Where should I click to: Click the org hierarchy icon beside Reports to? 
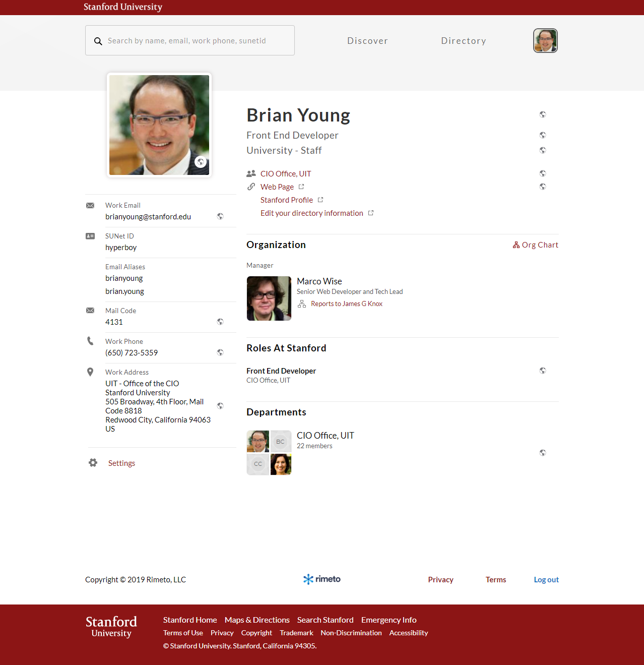(x=302, y=304)
